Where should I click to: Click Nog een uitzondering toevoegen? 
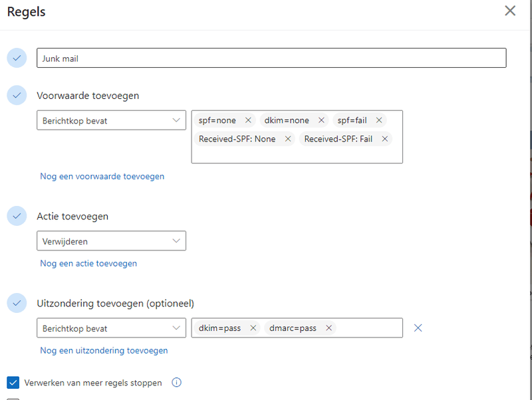pos(104,350)
